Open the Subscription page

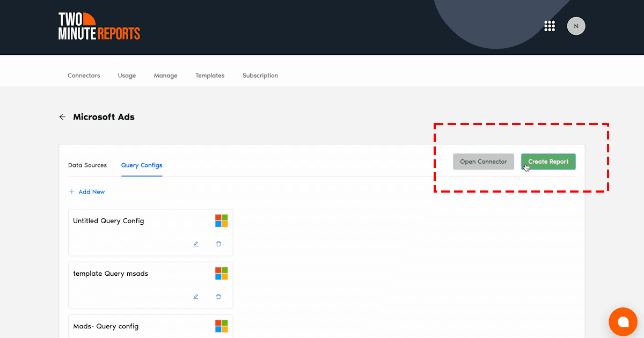coord(260,76)
